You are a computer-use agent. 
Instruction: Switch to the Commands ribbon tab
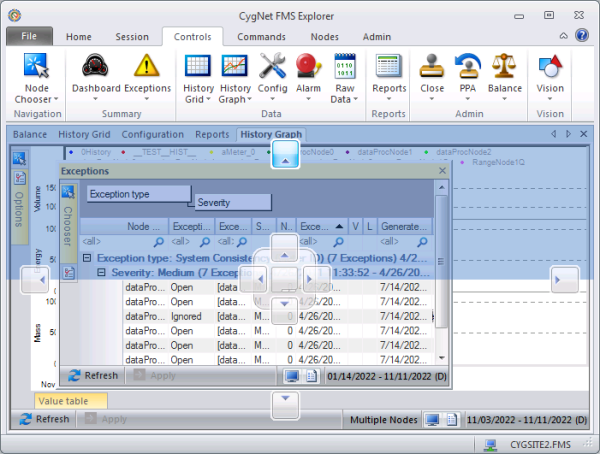click(261, 37)
